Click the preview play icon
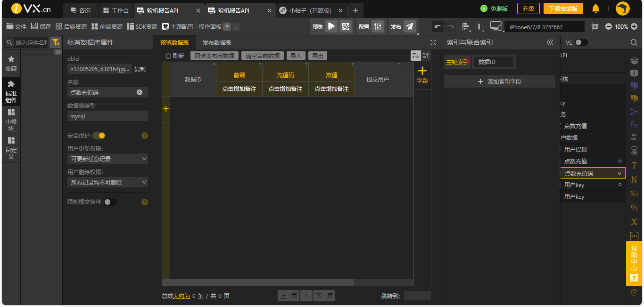 [x=331, y=26]
